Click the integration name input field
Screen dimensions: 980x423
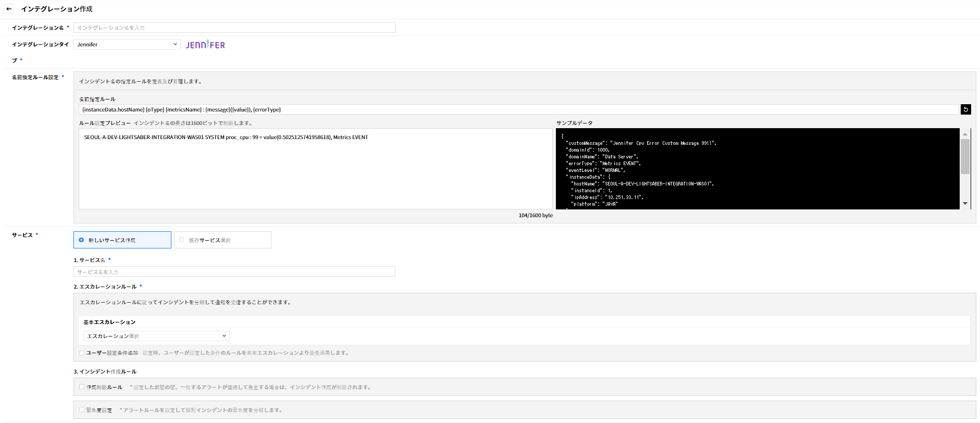click(x=234, y=28)
